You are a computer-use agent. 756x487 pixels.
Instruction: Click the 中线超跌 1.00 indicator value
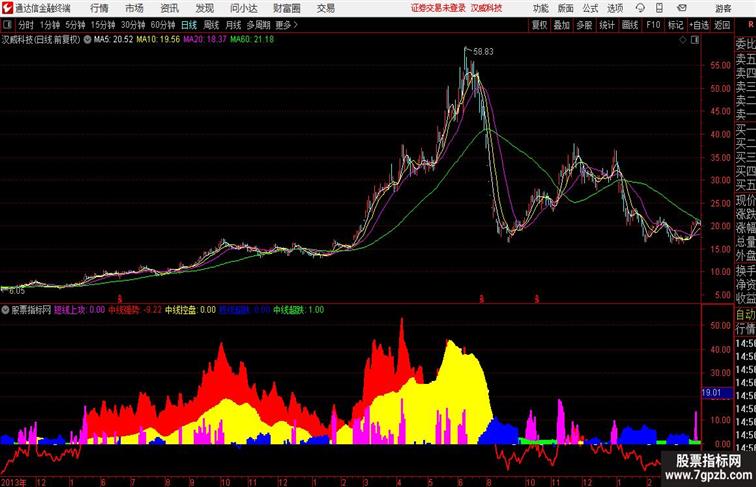tap(299, 310)
